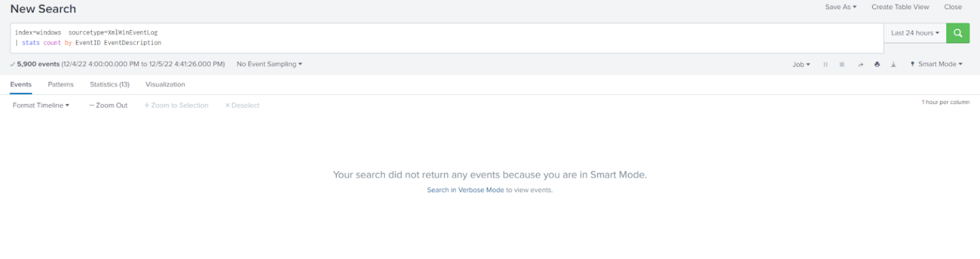Open Format Timeline options
The width and height of the screenshot is (980, 259).
[x=41, y=105]
